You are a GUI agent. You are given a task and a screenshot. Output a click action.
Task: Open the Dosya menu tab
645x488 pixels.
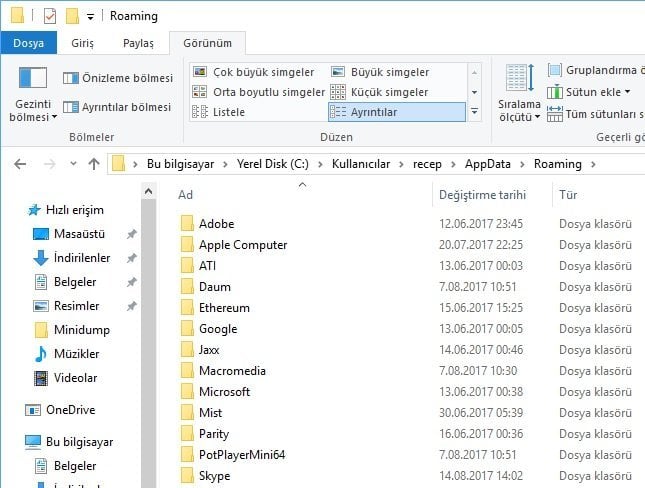tap(28, 43)
